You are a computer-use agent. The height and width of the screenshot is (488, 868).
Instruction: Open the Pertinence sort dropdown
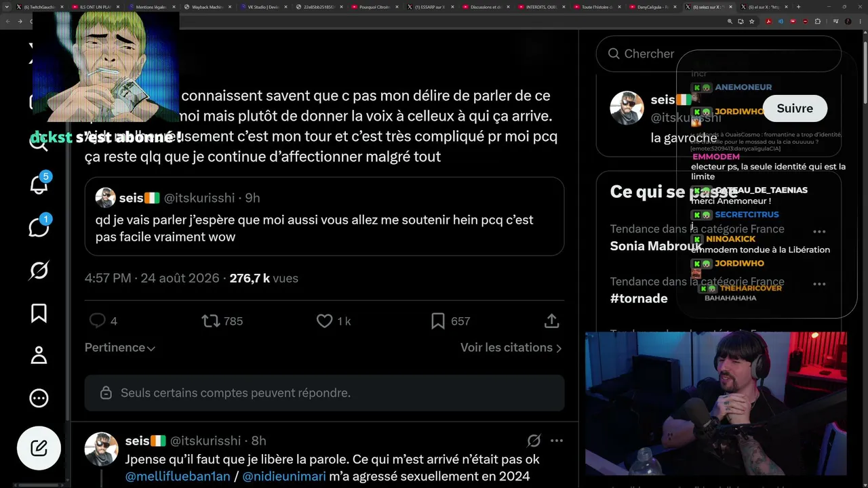click(120, 348)
